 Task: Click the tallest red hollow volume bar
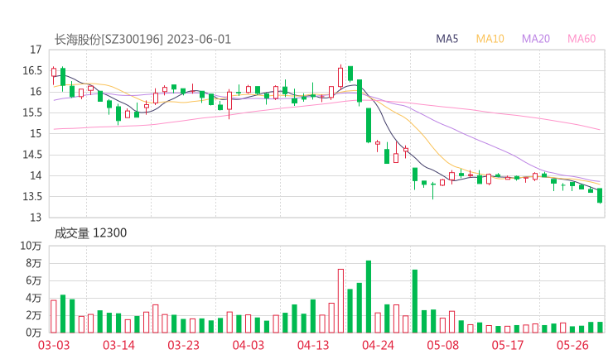click(340, 301)
